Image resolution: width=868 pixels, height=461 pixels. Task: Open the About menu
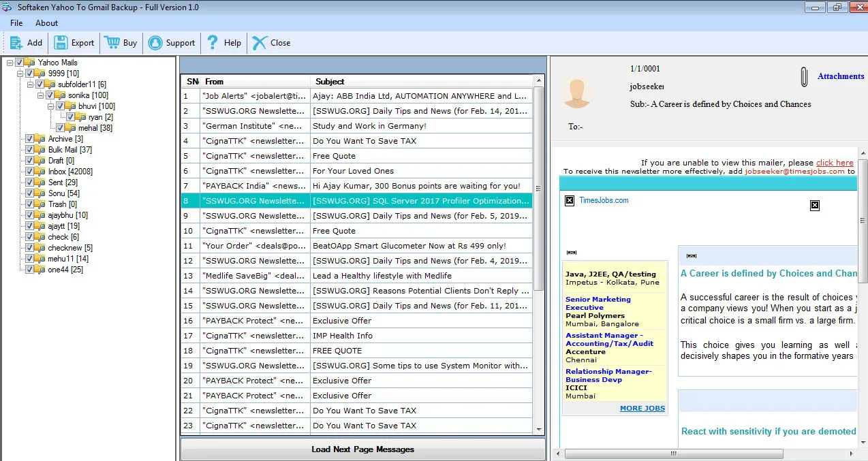[x=47, y=23]
